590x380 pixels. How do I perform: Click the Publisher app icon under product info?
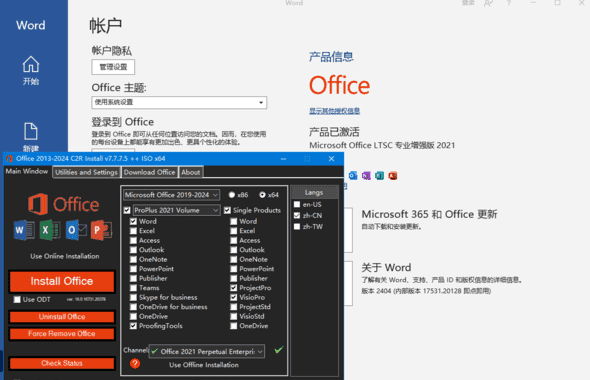(379, 175)
